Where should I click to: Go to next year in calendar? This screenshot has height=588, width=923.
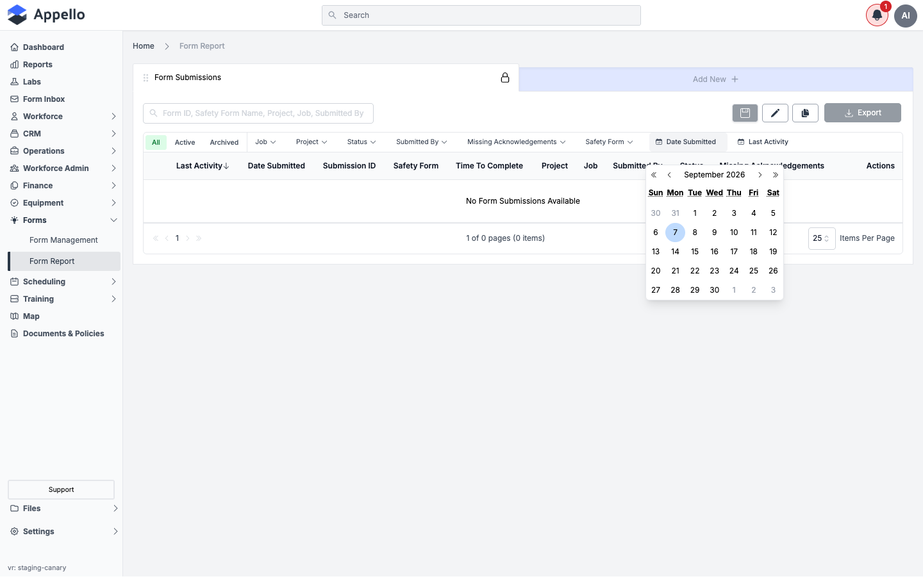coord(776,175)
